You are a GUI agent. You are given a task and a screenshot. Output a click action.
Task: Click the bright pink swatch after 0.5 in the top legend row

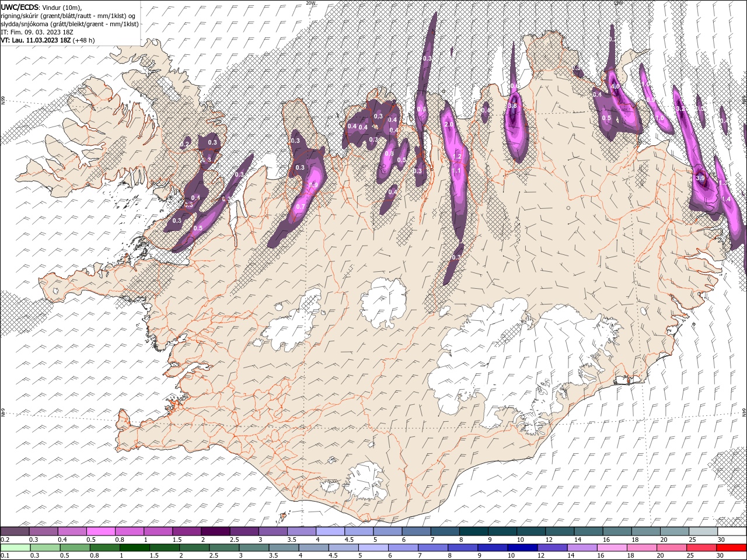click(x=100, y=531)
